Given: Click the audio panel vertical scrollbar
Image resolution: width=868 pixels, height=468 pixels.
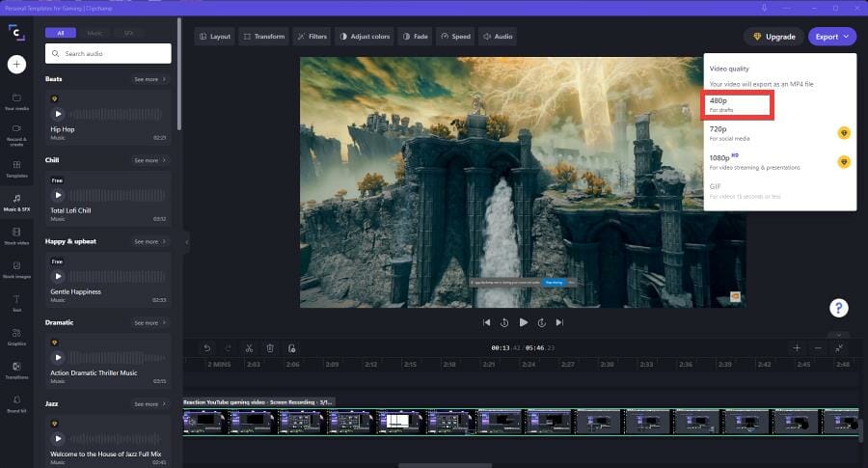Looking at the screenshot, I should (x=178, y=73).
